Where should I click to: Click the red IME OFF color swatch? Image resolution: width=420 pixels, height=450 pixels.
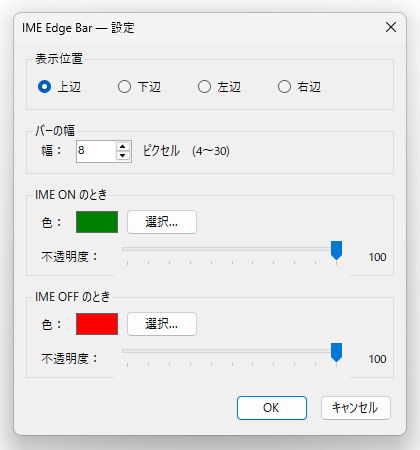(97, 324)
